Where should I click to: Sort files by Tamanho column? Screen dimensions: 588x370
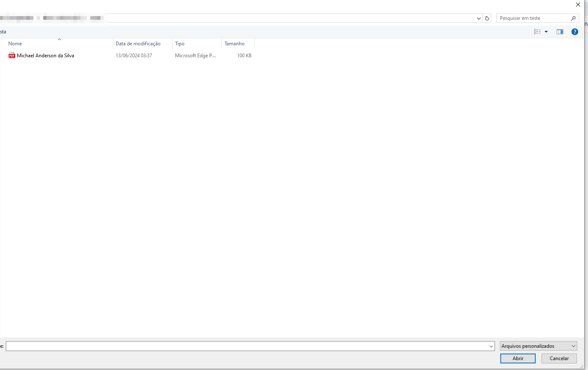tap(234, 44)
